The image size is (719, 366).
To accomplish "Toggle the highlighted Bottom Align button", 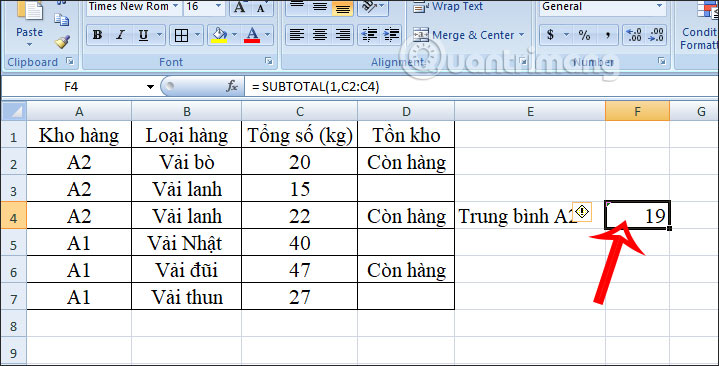I will click(x=343, y=7).
